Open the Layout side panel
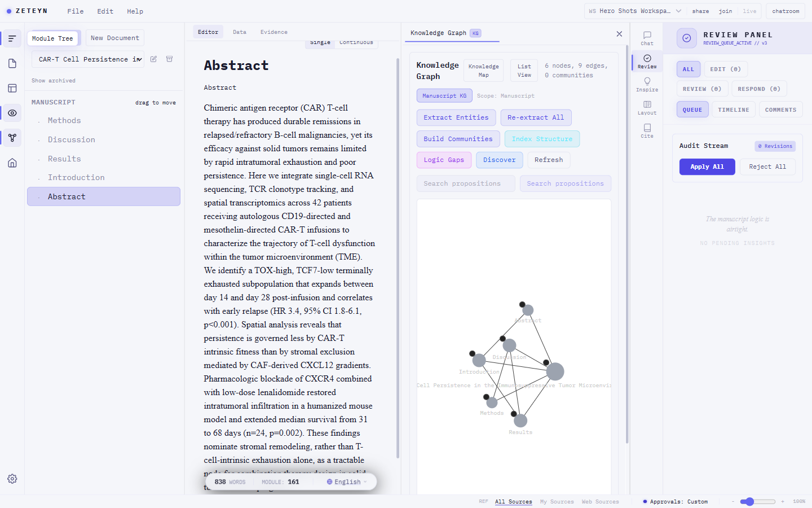The image size is (812, 508). [x=647, y=108]
